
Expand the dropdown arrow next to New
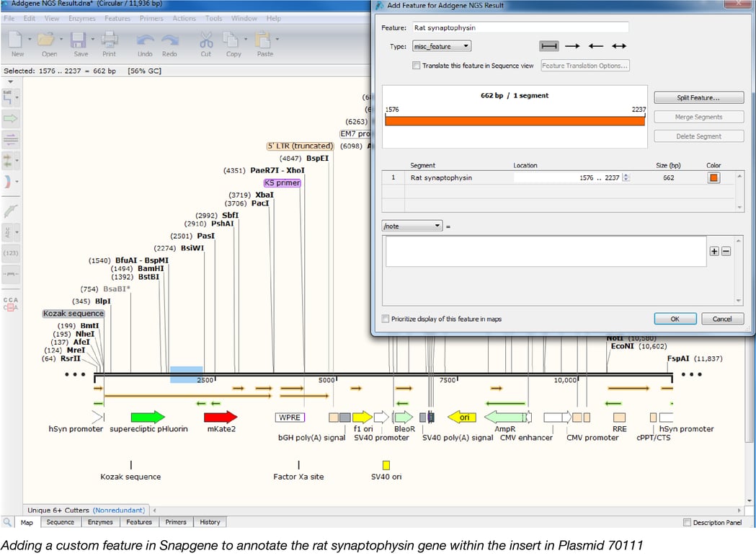pyautogui.click(x=30, y=37)
